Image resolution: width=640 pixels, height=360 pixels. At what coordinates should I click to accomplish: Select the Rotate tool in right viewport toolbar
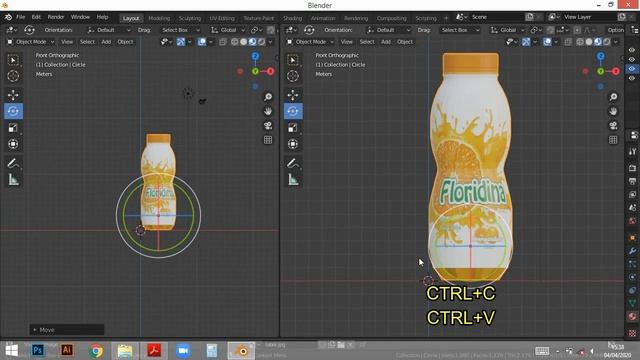tap(293, 111)
